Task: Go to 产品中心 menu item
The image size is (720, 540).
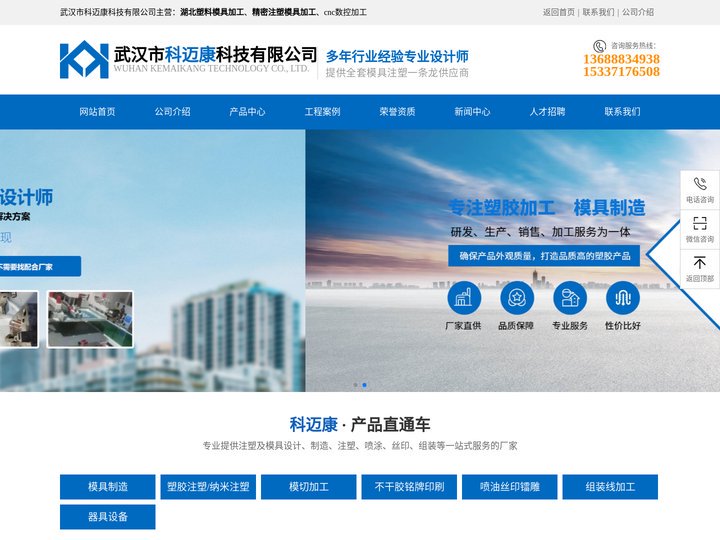Action: [247, 112]
